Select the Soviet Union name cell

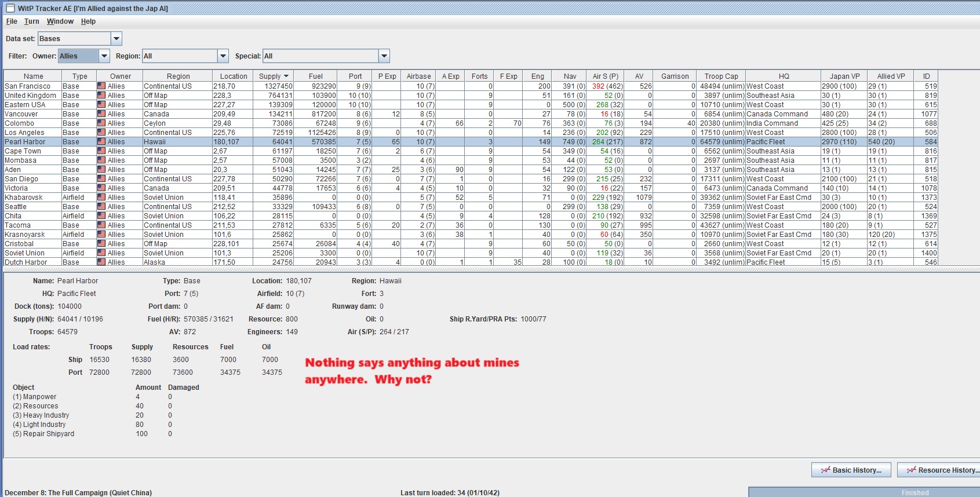coord(32,253)
